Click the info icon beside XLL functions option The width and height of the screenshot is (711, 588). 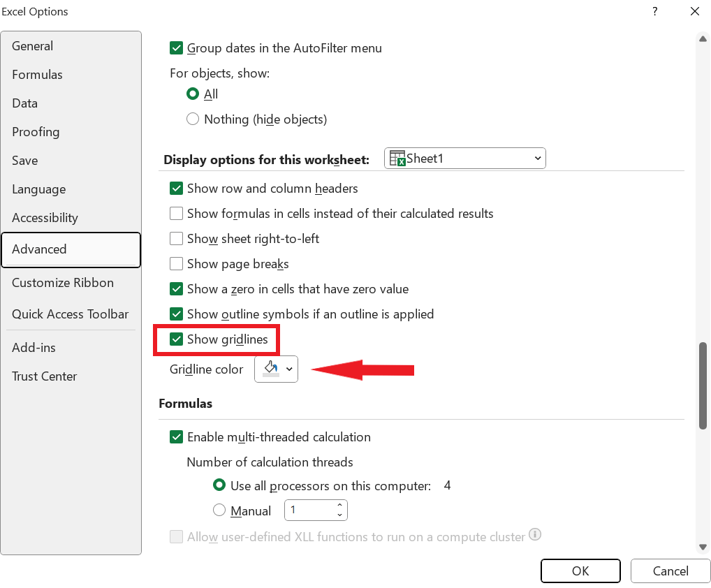point(535,535)
